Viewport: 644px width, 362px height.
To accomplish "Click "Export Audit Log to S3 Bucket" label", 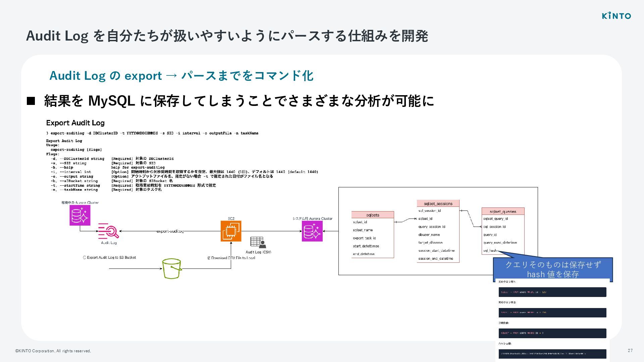I will [109, 257].
